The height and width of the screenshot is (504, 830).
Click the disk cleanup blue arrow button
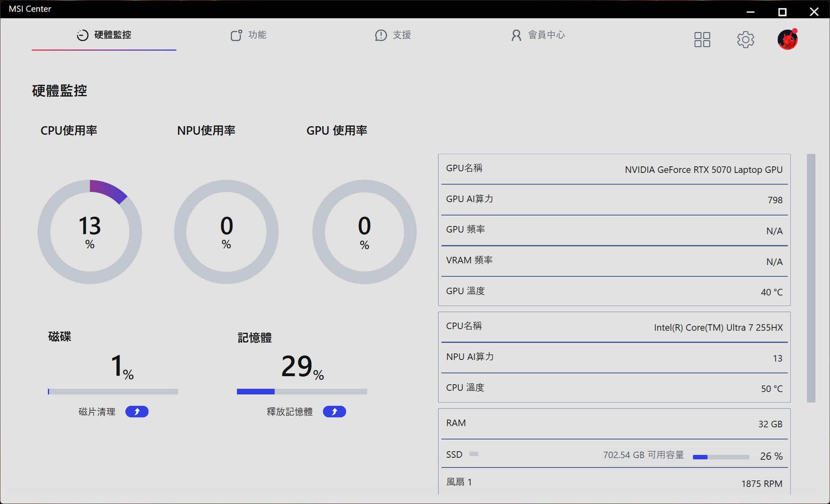pyautogui.click(x=137, y=411)
